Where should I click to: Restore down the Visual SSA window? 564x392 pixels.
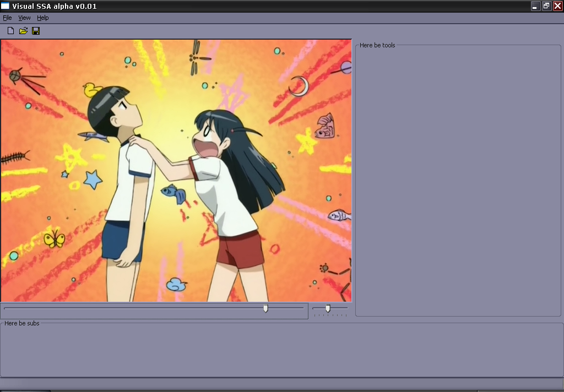[x=546, y=6]
